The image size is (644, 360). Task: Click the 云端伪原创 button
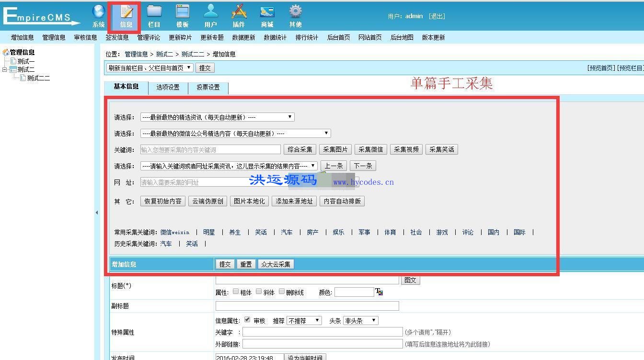[x=207, y=201]
